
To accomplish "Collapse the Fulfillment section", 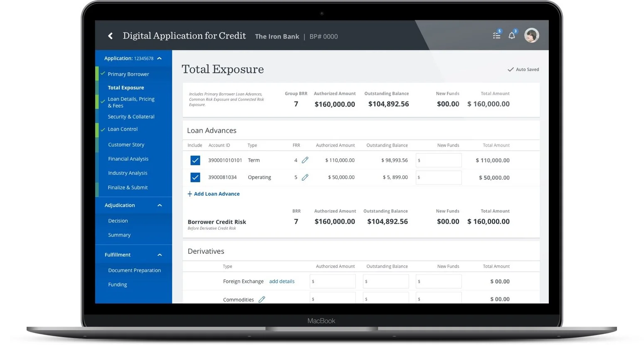I will point(160,255).
